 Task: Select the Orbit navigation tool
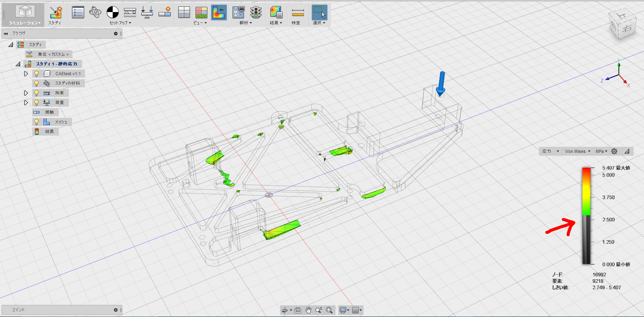pyautogui.click(x=285, y=310)
